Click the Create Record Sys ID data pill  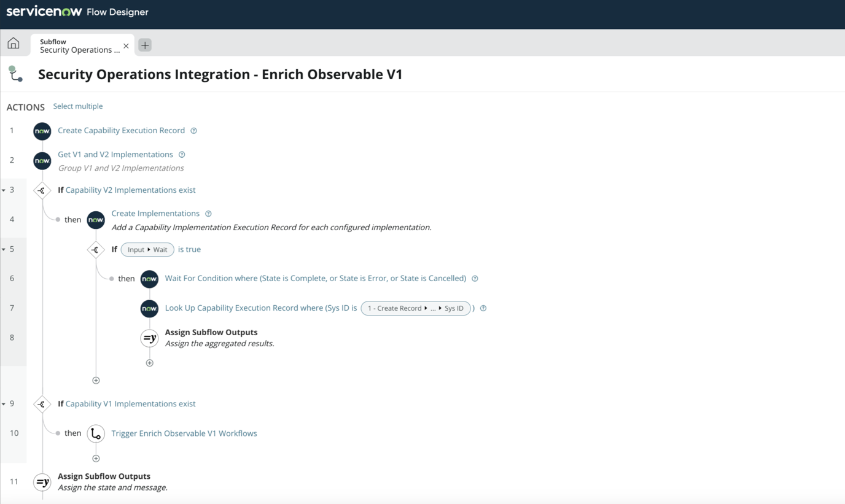(x=416, y=308)
